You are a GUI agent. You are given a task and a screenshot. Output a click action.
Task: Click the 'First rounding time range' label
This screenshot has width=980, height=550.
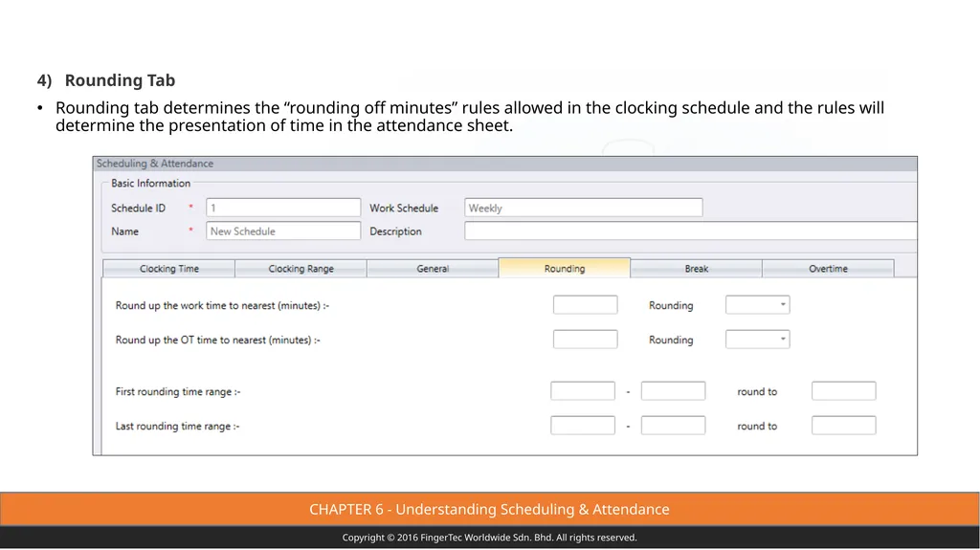point(177,392)
